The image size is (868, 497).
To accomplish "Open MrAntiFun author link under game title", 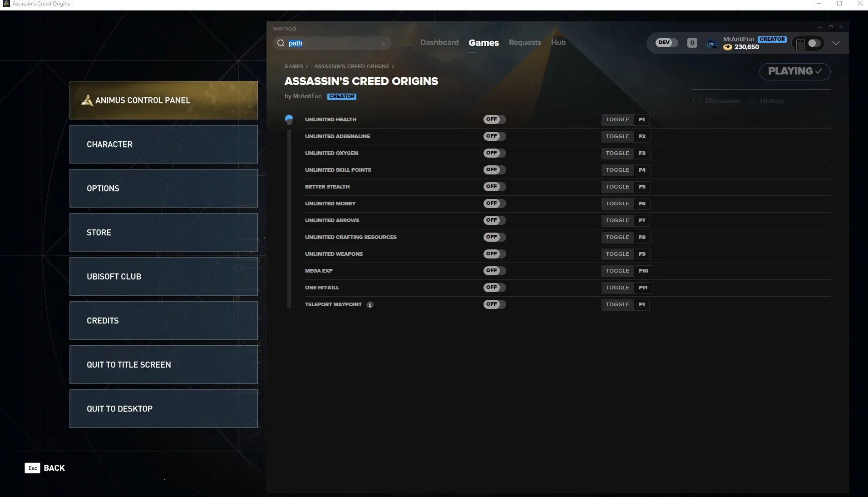I will pyautogui.click(x=307, y=96).
